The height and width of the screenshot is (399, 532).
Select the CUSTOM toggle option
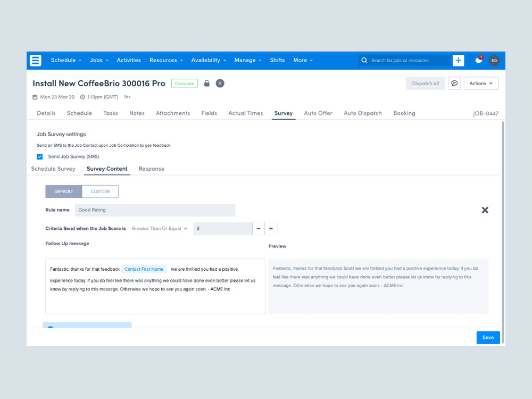point(100,192)
